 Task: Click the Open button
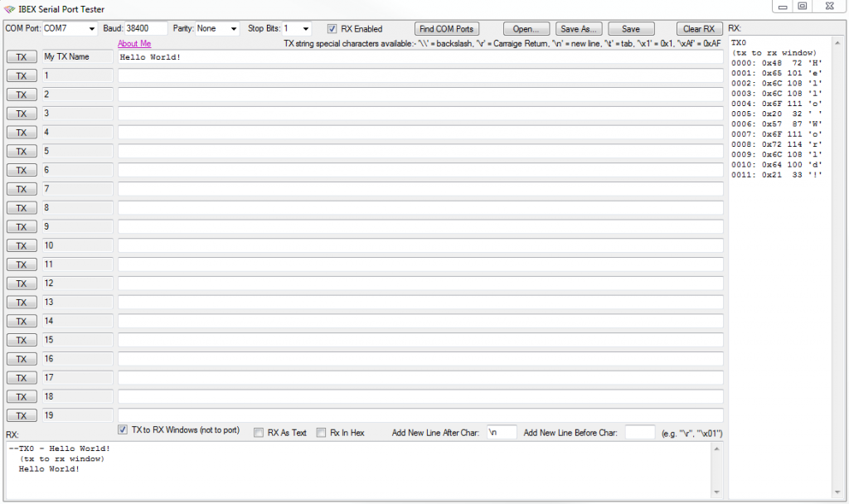tap(526, 27)
